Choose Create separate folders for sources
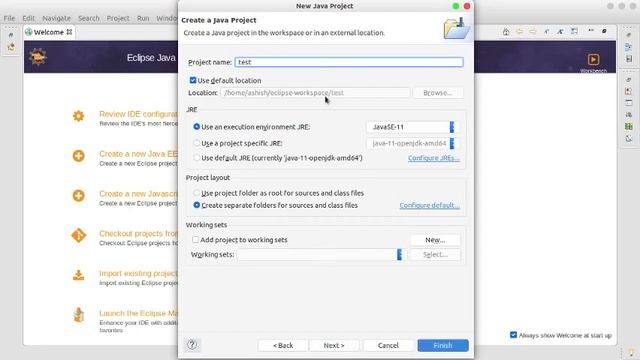 [197, 205]
